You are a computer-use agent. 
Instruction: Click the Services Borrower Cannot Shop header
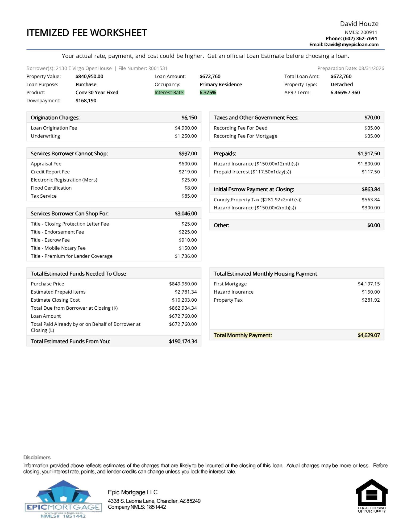point(114,153)
